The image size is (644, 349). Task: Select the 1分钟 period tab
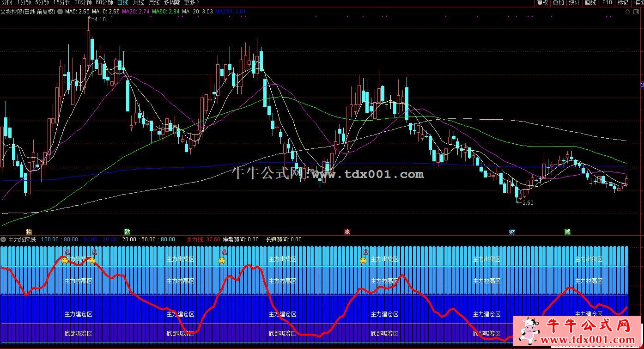pyautogui.click(x=24, y=3)
